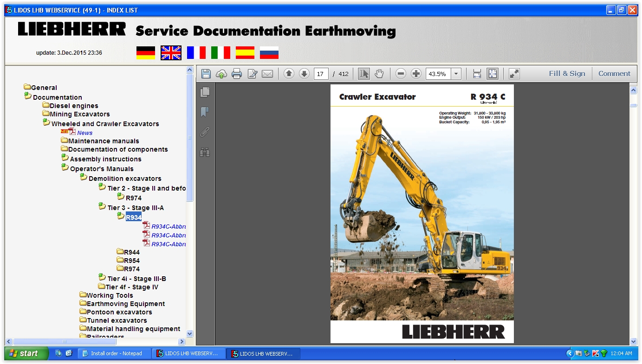Image resolution: width=642 pixels, height=364 pixels.
Task: Click the page number input field
Action: coord(321,74)
